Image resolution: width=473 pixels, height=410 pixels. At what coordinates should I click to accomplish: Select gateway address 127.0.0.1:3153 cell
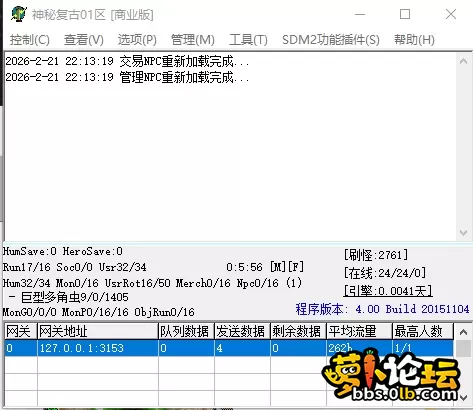tap(98, 348)
